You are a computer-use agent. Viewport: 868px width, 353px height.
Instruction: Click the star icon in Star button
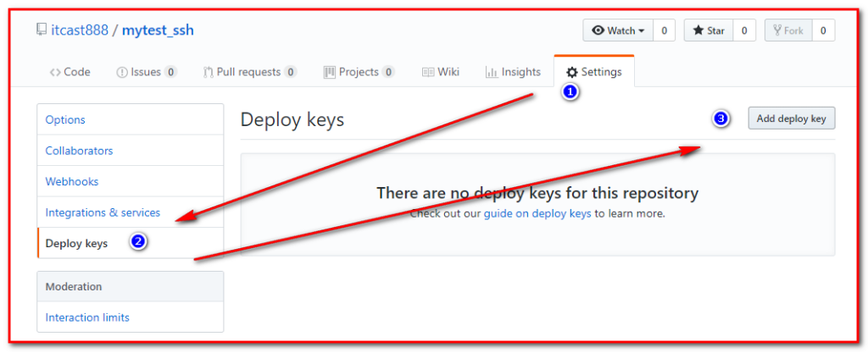coord(698,30)
